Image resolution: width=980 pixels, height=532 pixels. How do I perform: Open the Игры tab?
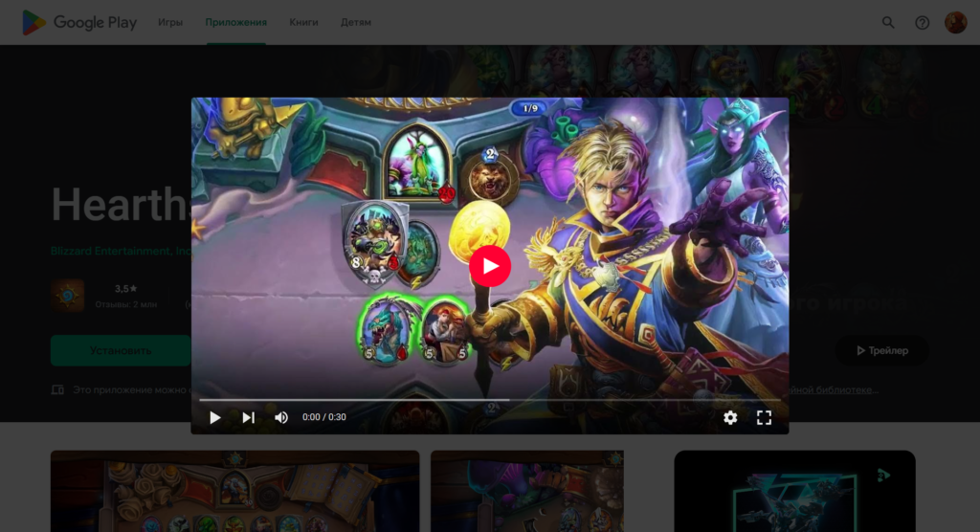point(170,23)
